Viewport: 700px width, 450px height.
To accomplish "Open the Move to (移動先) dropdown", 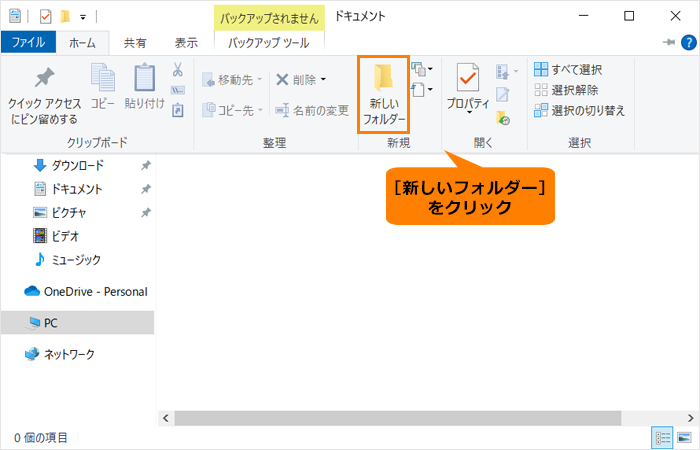I will point(232,80).
